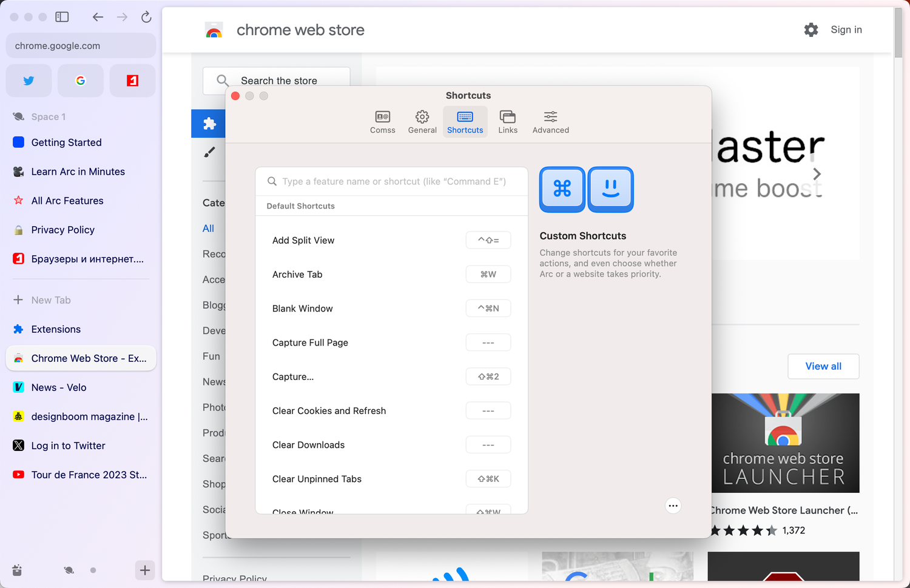Open the Браузеры и интернет tab

(81, 259)
